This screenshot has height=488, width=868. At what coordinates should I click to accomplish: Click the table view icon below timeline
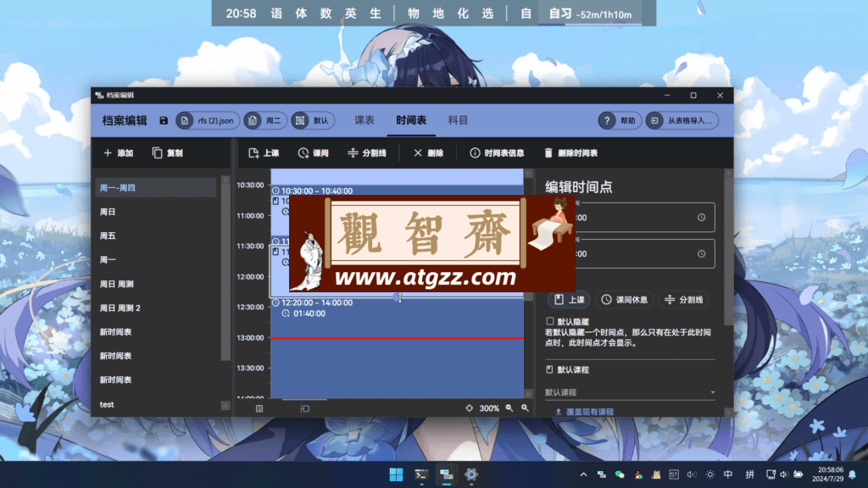pos(259,408)
